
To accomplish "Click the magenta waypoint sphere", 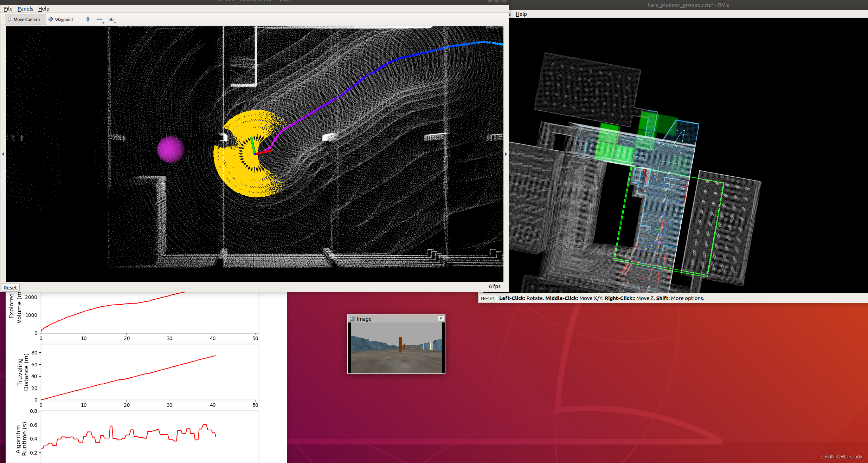I will click(x=171, y=149).
